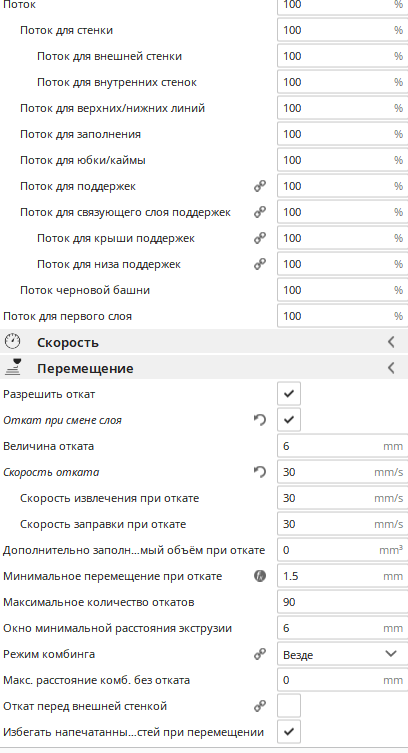Click the print head icon of Перемещение section
Viewport: 408px width, 753px height.
[12, 367]
